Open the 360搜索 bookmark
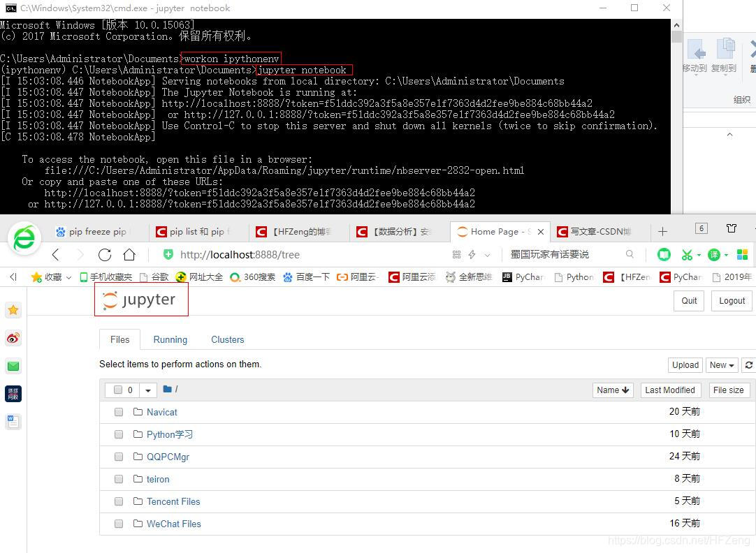Image resolution: width=756 pixels, height=553 pixels. pyautogui.click(x=254, y=277)
